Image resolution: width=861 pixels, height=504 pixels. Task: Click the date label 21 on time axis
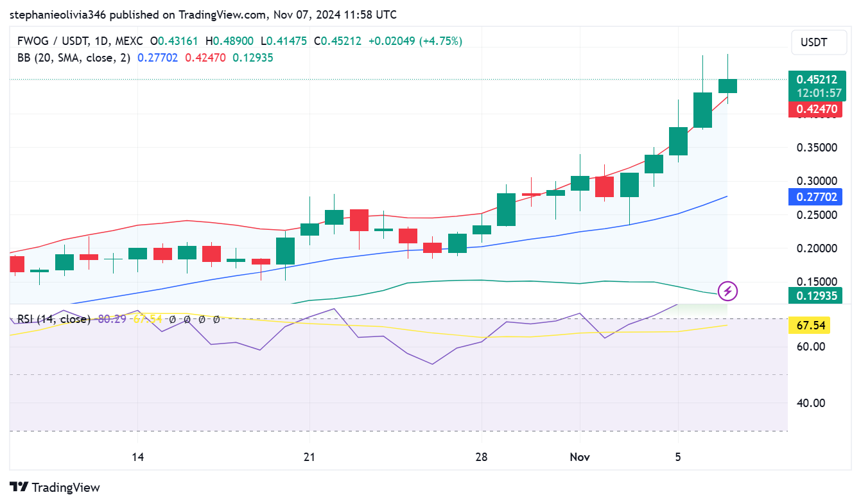tap(309, 457)
